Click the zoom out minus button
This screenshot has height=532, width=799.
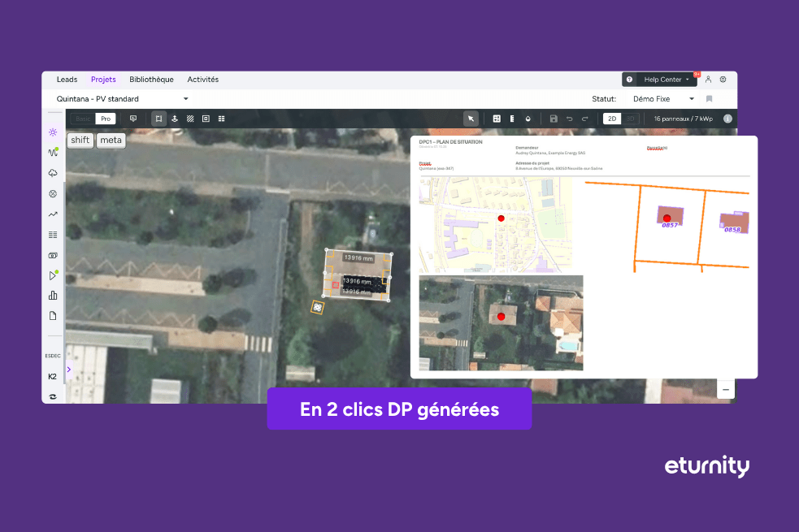coord(726,390)
